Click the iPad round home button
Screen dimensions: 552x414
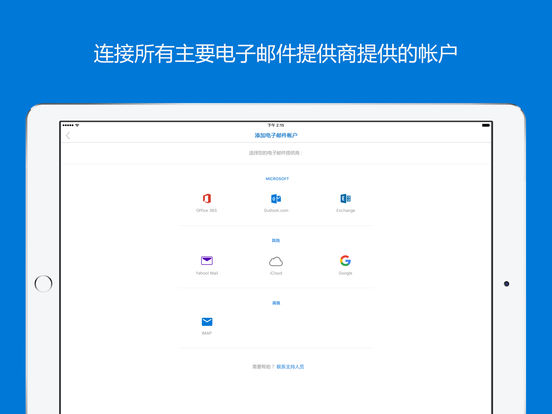coord(43,284)
